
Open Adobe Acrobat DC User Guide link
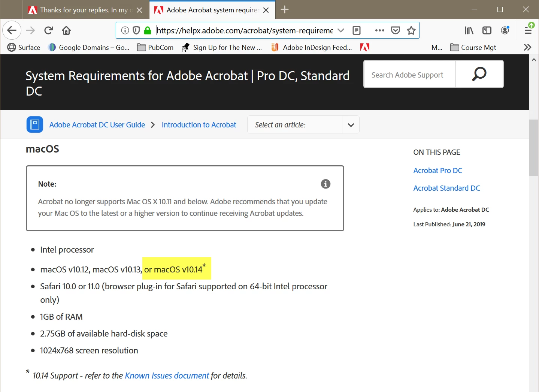coord(97,125)
